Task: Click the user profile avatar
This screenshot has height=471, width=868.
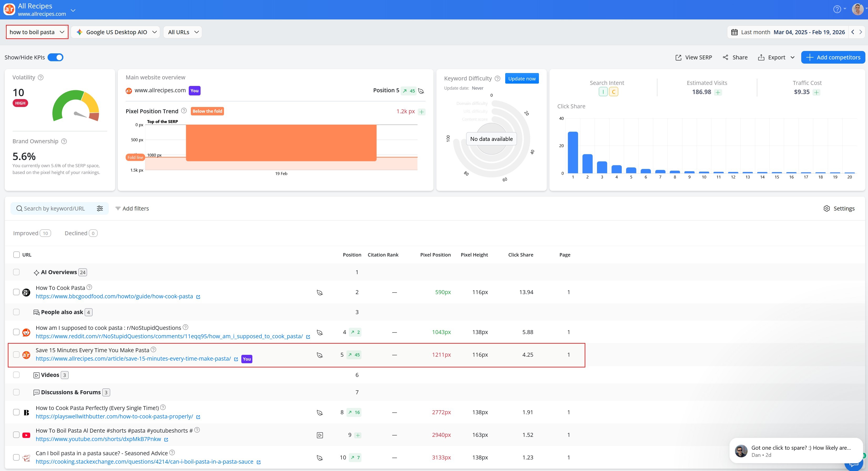Action: click(x=857, y=9)
